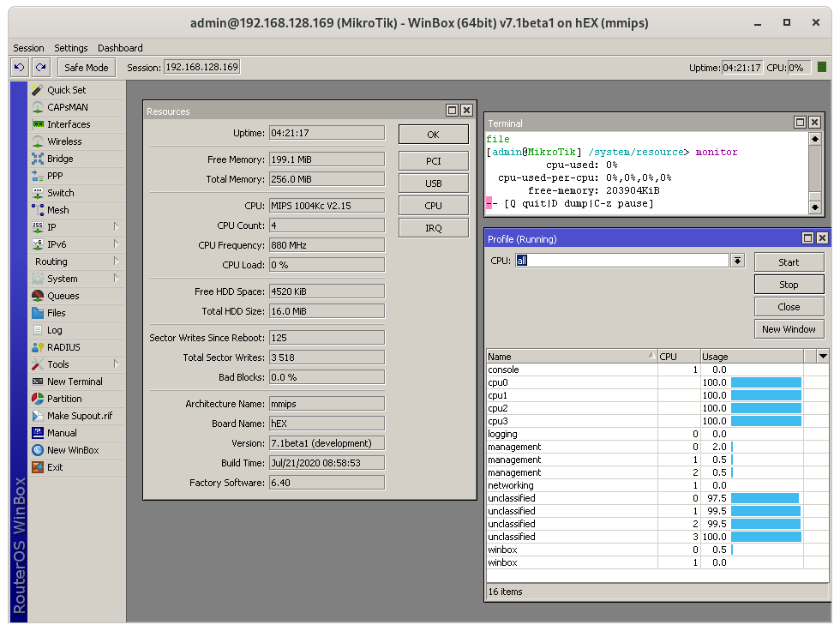Click Exit in the sidebar
The image size is (840, 631).
pos(77,467)
